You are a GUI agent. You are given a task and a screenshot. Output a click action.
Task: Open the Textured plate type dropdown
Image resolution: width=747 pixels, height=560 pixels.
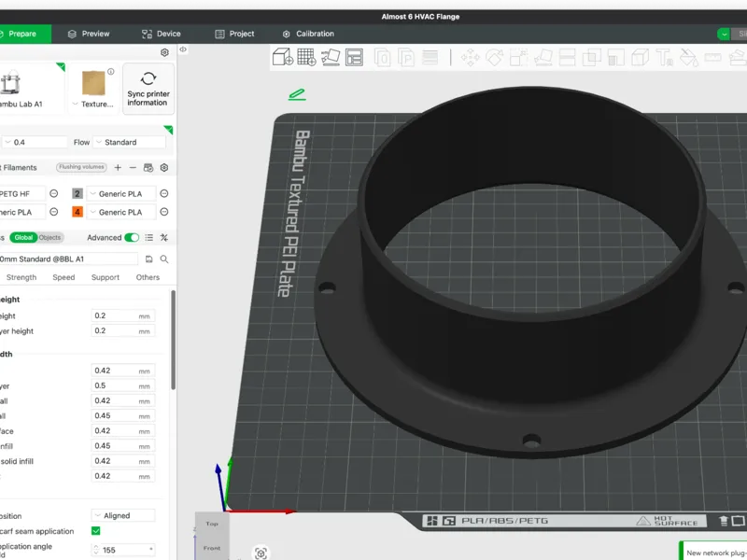[x=94, y=104]
